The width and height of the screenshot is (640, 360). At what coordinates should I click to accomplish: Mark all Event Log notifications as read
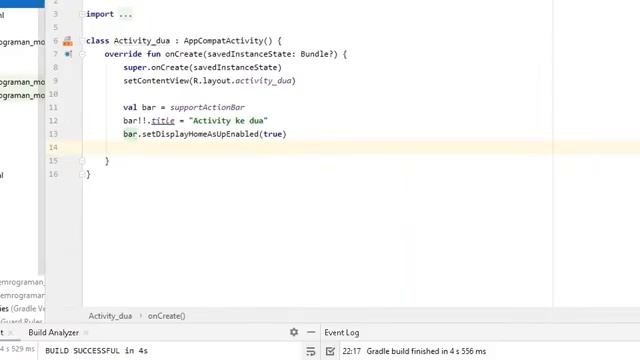click(x=330, y=351)
